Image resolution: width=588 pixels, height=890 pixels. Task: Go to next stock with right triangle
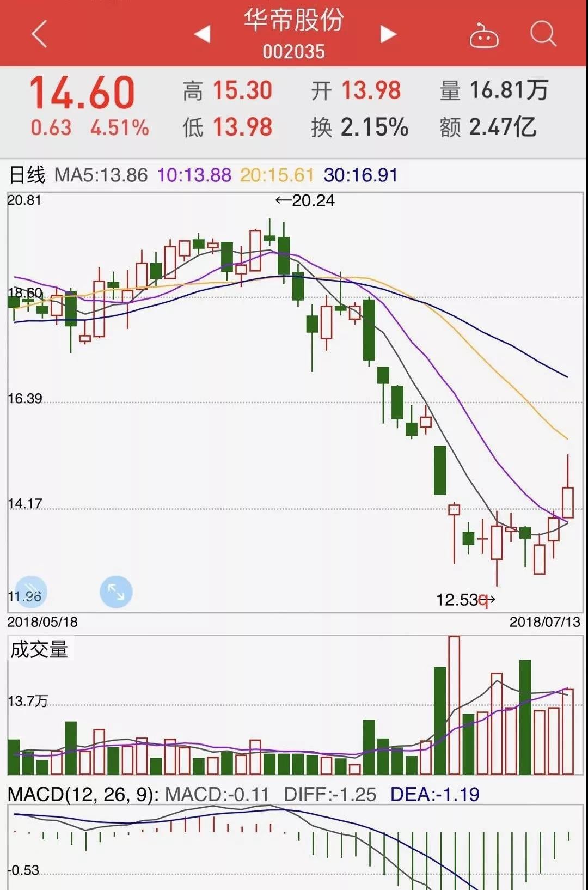point(388,34)
